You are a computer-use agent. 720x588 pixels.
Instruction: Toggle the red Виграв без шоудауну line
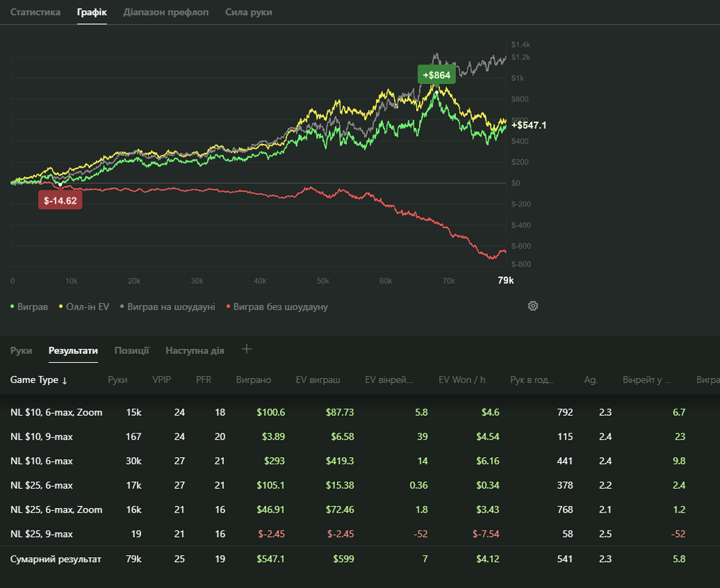pos(277,307)
